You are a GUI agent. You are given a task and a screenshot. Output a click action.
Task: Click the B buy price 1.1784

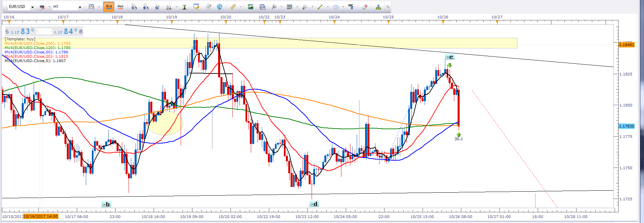coord(68,32)
